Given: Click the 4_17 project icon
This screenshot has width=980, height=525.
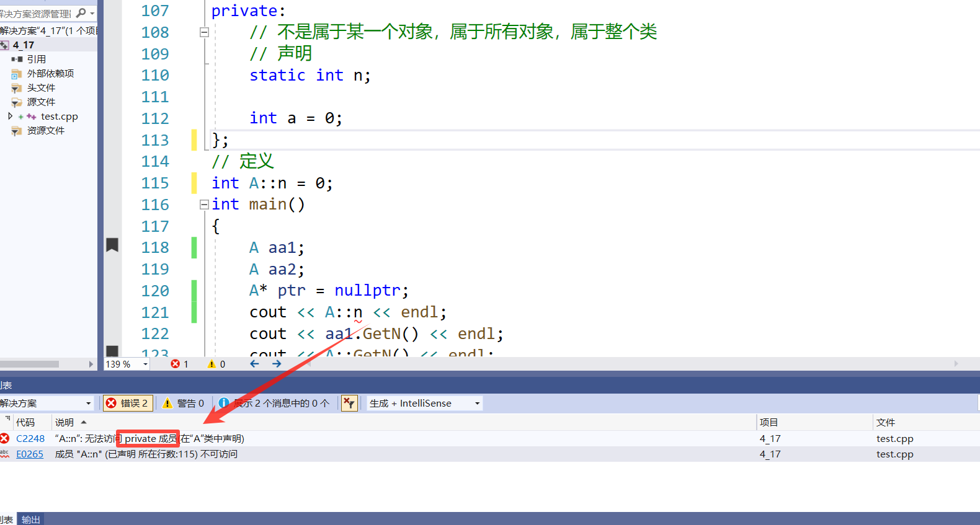Looking at the screenshot, I should point(4,45).
